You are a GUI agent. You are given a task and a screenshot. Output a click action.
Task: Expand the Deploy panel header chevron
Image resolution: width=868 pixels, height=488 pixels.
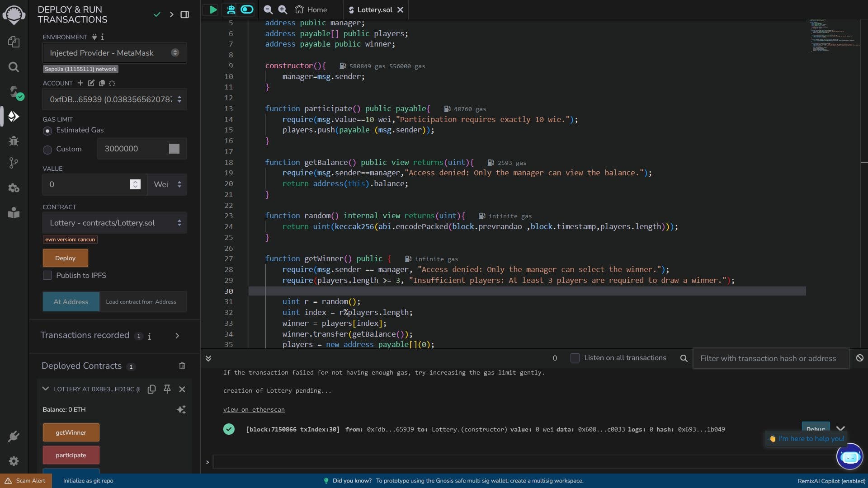(x=171, y=14)
